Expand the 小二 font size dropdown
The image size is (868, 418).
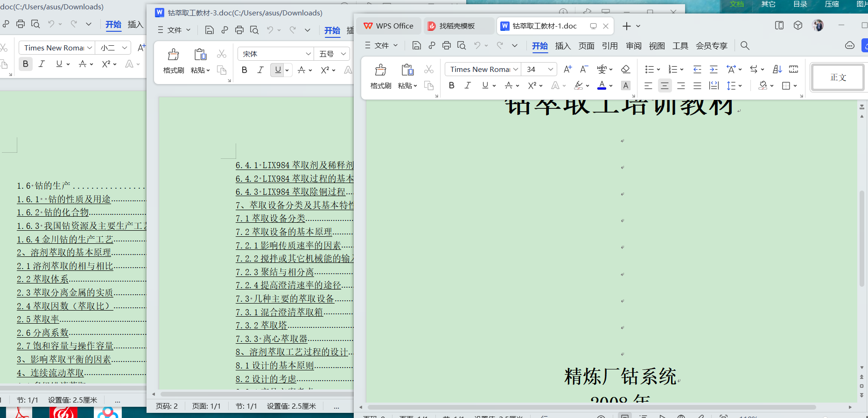coord(125,48)
